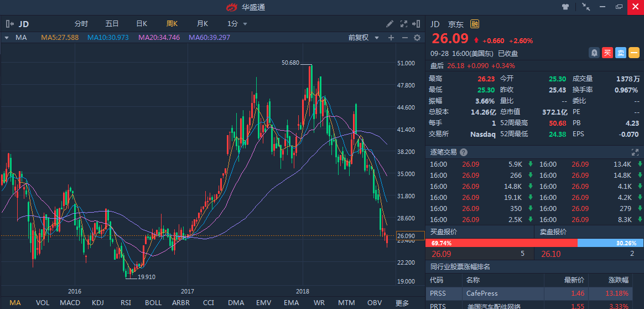Open the 1分 minute interval dropdown
The width and height of the screenshot is (644, 309).
coord(237,24)
